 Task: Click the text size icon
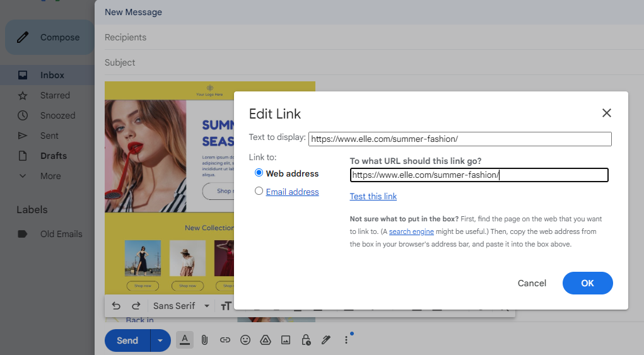[226, 306]
